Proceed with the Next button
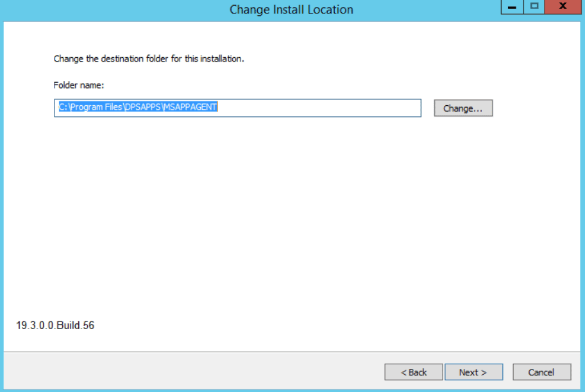Viewport: 585px width, 392px height. pos(473,372)
